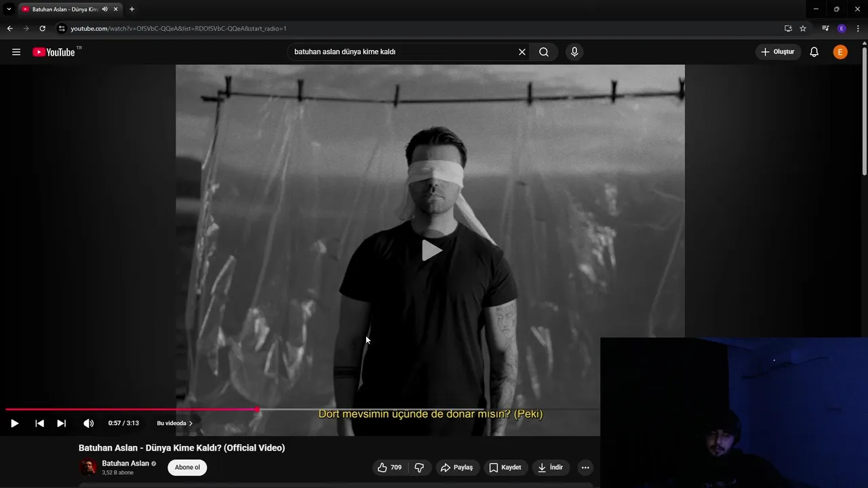Open YouTube notifications bell
Image resolution: width=868 pixels, height=488 pixels.
tap(814, 52)
